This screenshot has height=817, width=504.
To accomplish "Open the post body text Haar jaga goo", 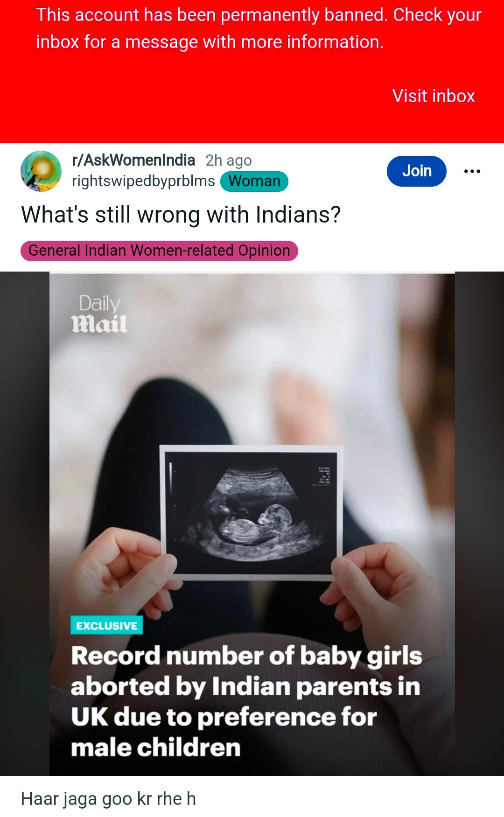I will (108, 799).
